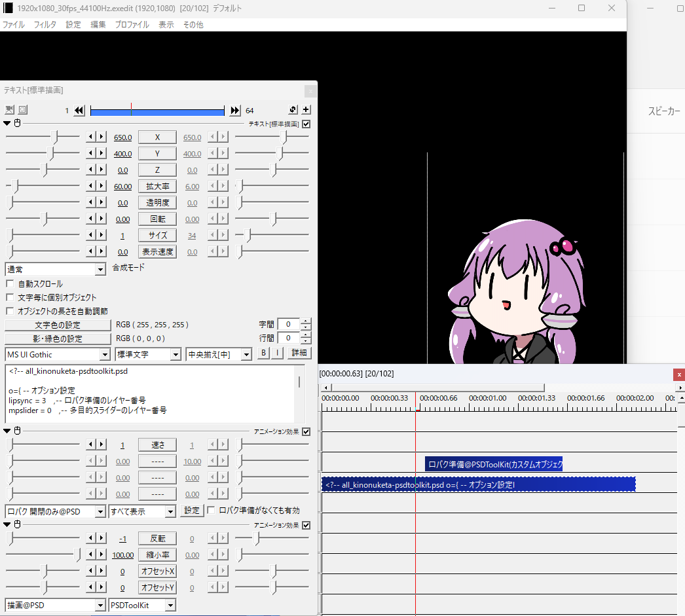
Task: Click the 00:00:01.00 mark on timeline ruler
Action: (487, 398)
